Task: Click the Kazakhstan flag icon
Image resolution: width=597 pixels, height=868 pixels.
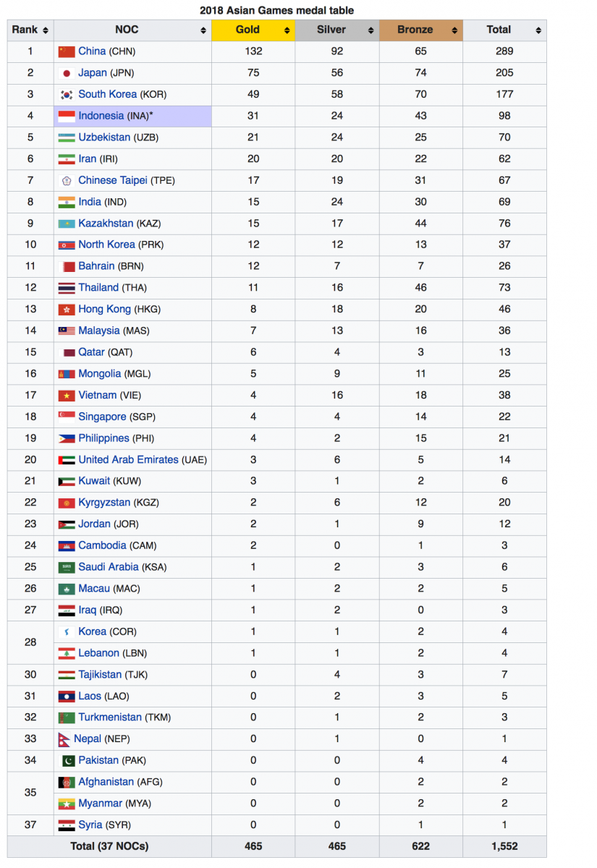Action: point(67,224)
